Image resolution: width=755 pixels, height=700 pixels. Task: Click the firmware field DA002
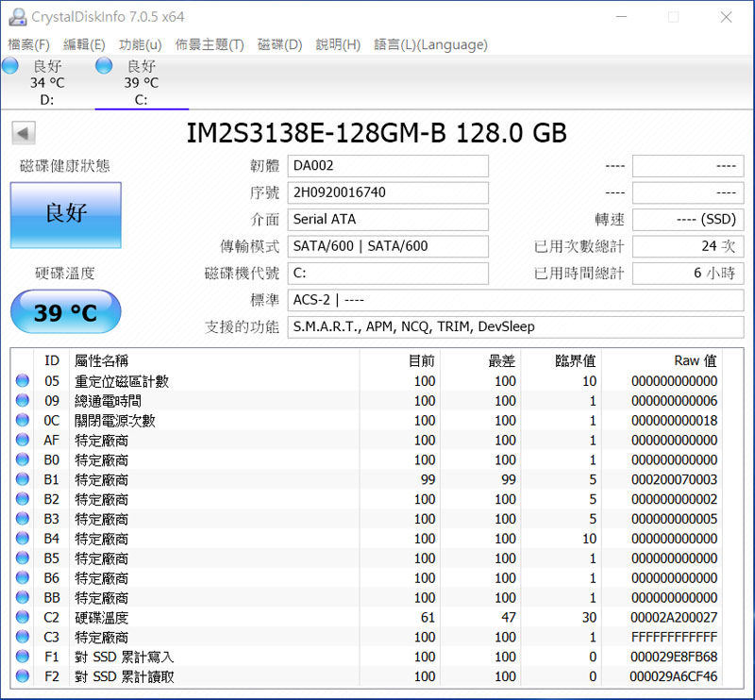(388, 166)
